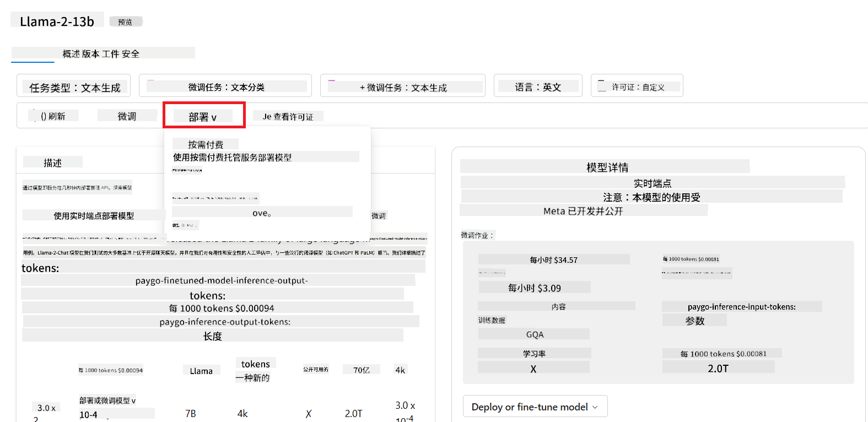868x422 pixels.
Task: Click the Llama table header cell
Action: point(201,371)
